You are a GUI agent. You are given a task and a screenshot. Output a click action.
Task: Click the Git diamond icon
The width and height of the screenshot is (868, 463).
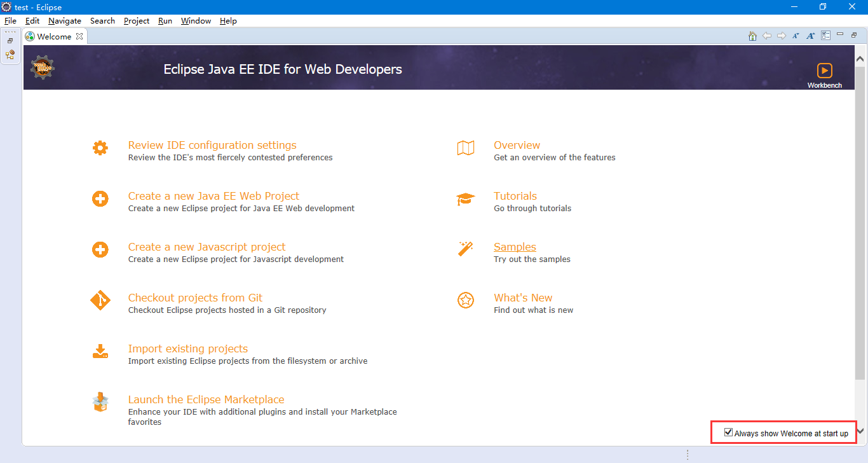[x=100, y=300]
